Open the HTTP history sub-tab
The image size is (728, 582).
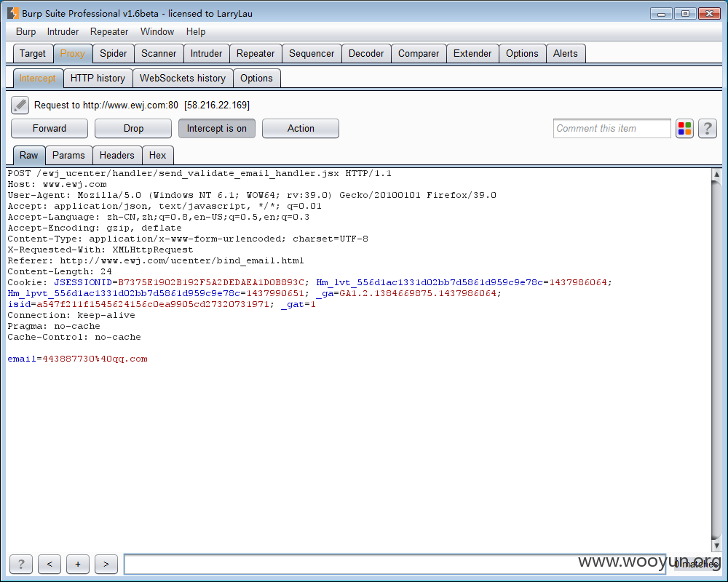click(x=98, y=78)
